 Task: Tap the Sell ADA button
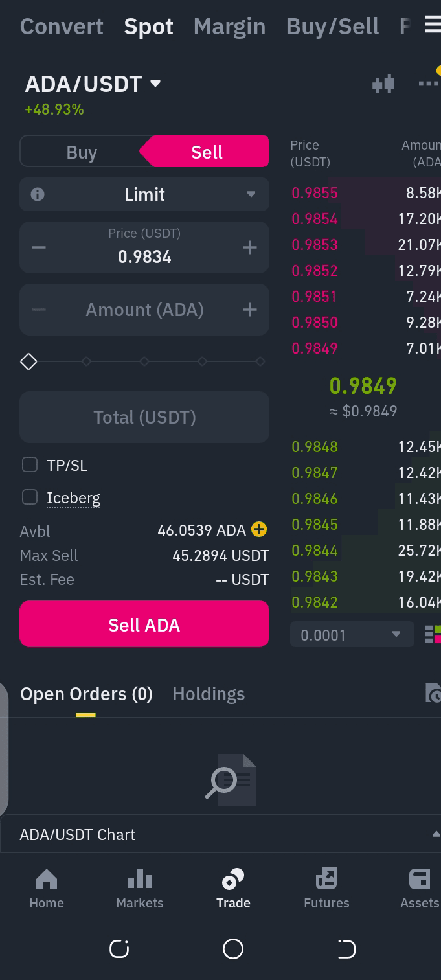144,624
